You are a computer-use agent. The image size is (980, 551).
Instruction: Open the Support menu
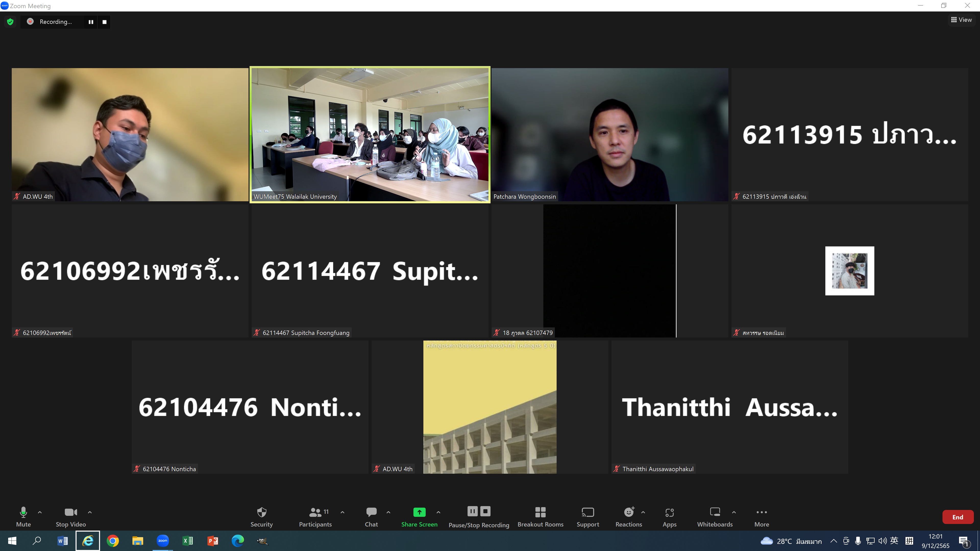tap(587, 516)
